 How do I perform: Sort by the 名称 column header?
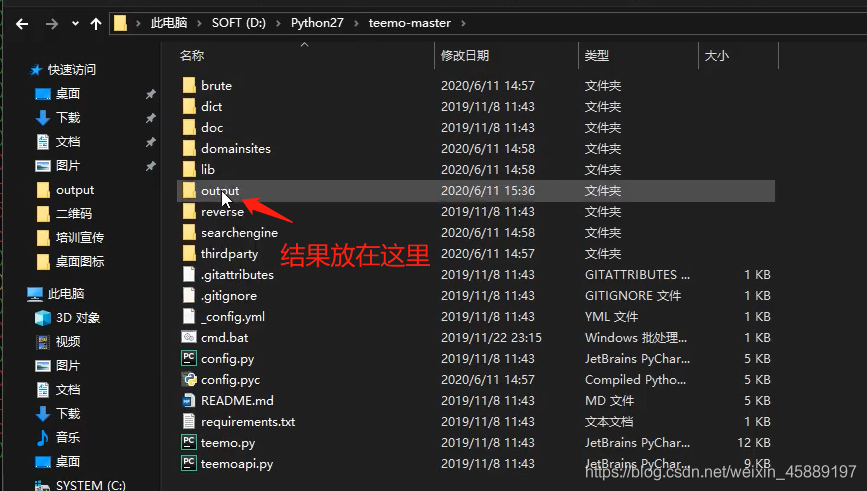point(192,55)
